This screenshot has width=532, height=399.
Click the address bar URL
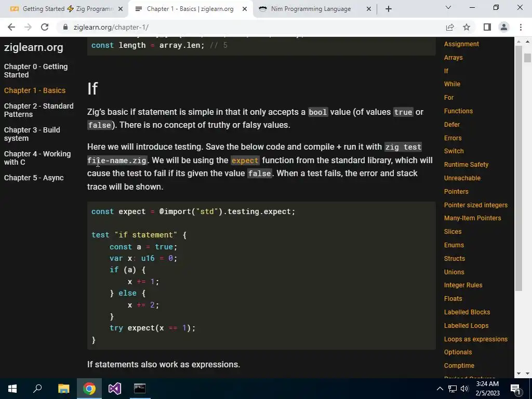pyautogui.click(x=111, y=27)
